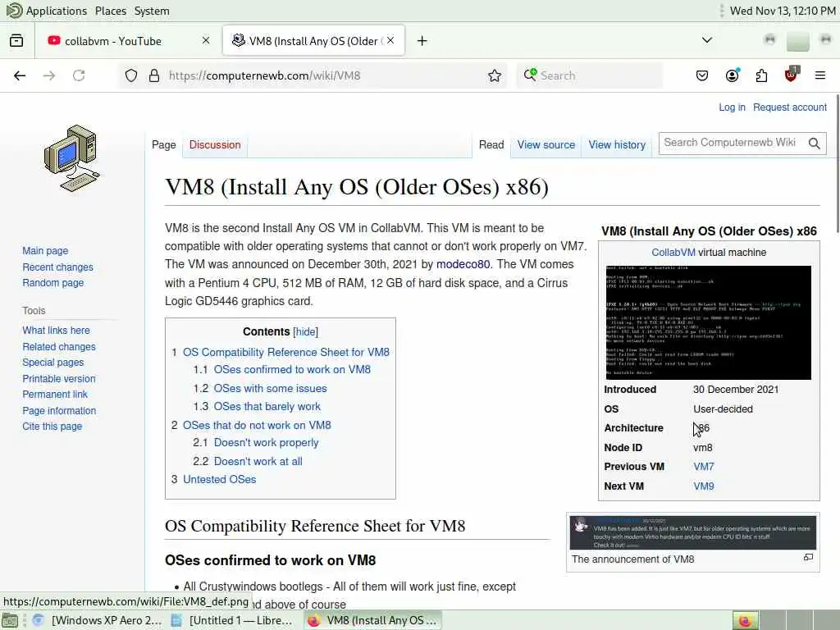840x630 pixels.
Task: Click the Printable version link
Action: point(59,379)
